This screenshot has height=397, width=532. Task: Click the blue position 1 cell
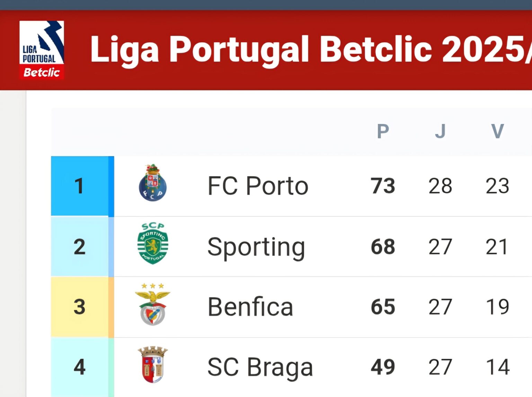pos(80,186)
